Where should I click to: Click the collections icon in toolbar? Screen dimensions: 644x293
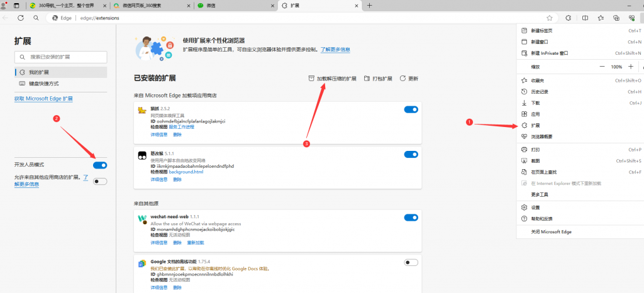point(616,18)
